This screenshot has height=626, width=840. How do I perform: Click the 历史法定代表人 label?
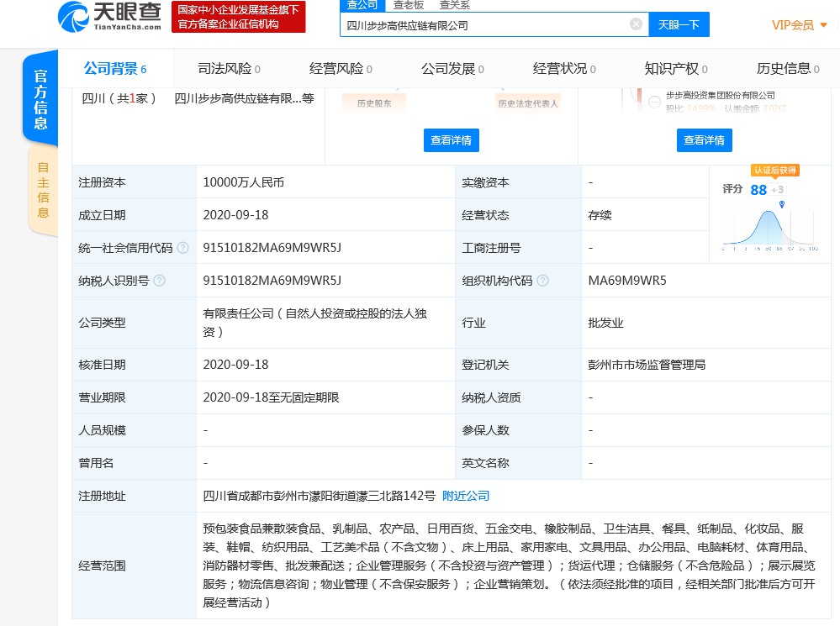tap(528, 103)
